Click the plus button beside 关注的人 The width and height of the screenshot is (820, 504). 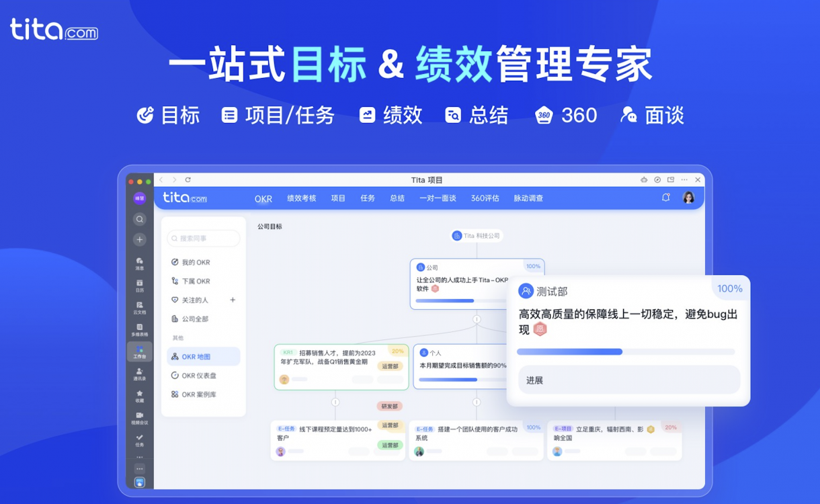pos(233,300)
